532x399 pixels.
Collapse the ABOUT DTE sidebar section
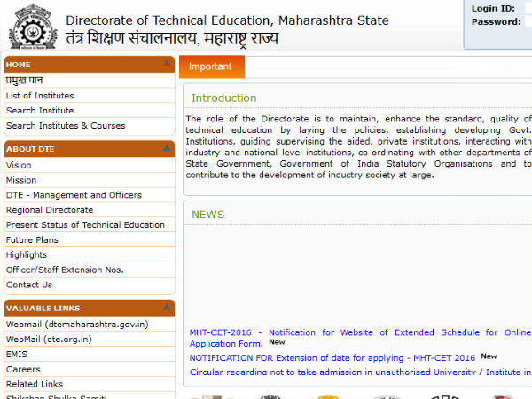tap(167, 149)
